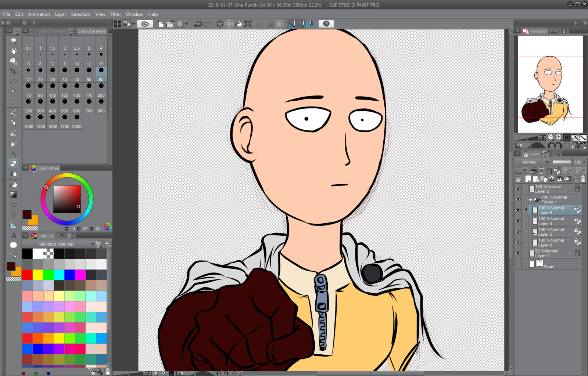This screenshot has height=376, width=588.
Task: Click the Scale/Rotate transform icon
Action: click(x=248, y=24)
